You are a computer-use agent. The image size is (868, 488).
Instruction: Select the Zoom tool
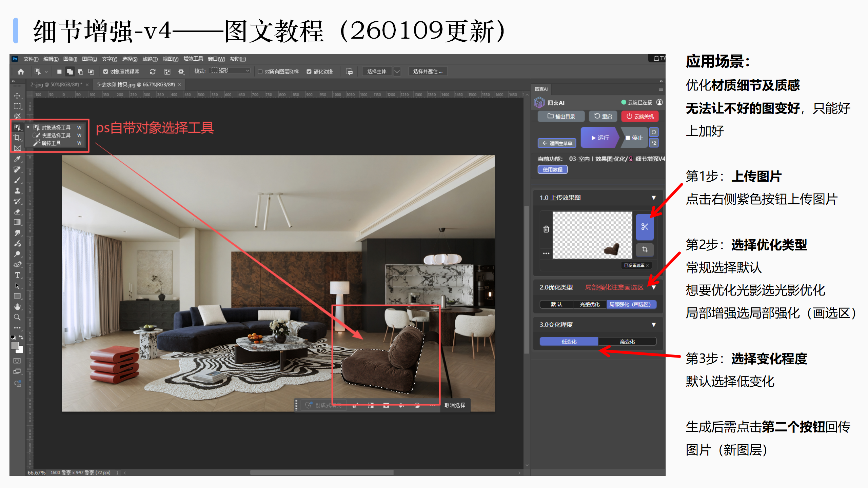tap(17, 317)
